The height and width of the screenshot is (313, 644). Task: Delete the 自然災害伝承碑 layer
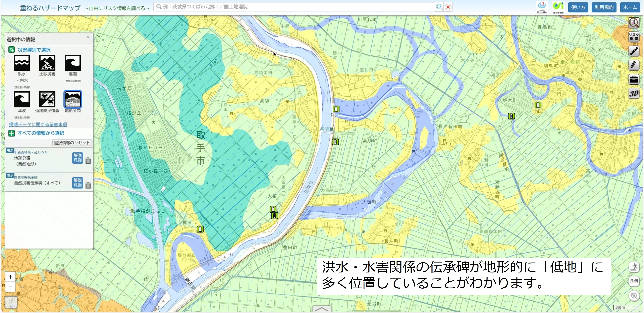coord(88,185)
